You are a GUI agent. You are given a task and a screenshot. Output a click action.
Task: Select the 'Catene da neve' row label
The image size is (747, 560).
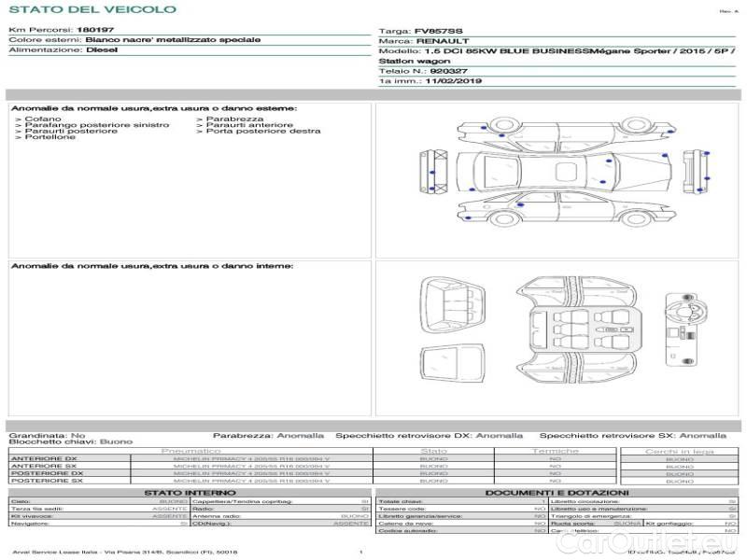(x=405, y=524)
